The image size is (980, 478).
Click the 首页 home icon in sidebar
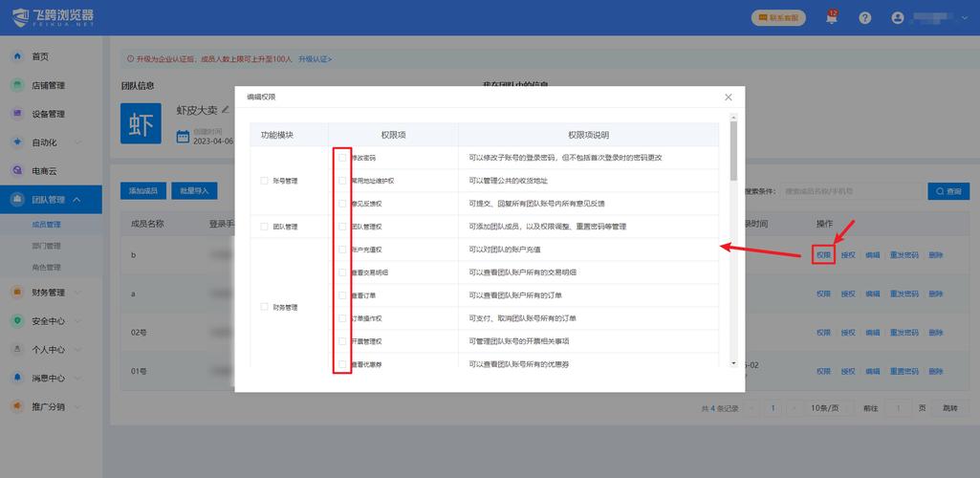(x=17, y=56)
